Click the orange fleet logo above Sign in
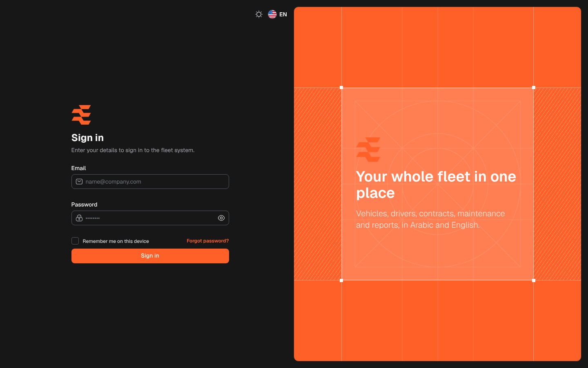Screen dimensions: 588x368 pyautogui.click(x=81, y=115)
